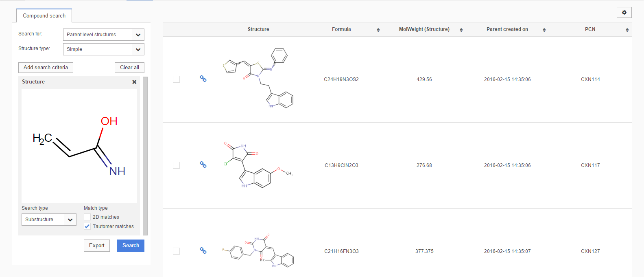Select the row checkbox for C24H19N3OS2
Viewport: 644px width, 277px height.
click(x=176, y=79)
